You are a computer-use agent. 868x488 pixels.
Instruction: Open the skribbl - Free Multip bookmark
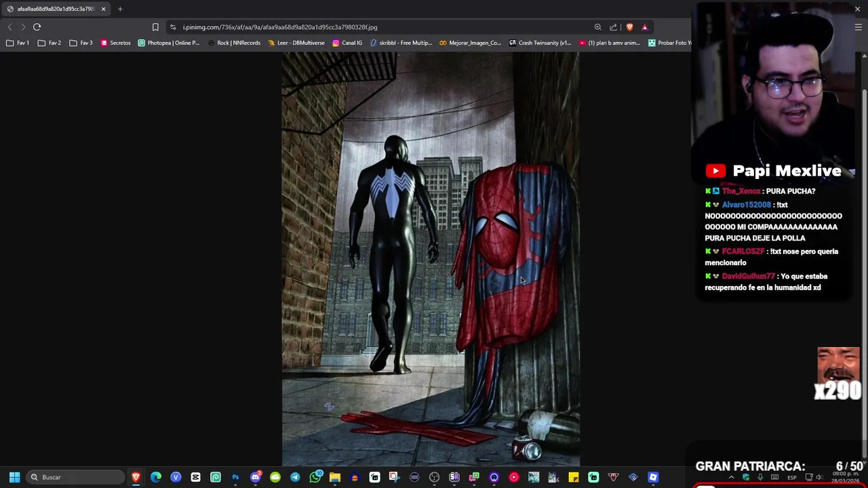tap(401, 43)
